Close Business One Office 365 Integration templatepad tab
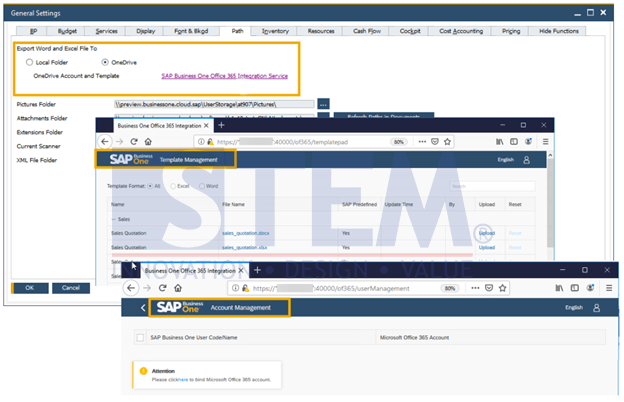 [x=206, y=126]
